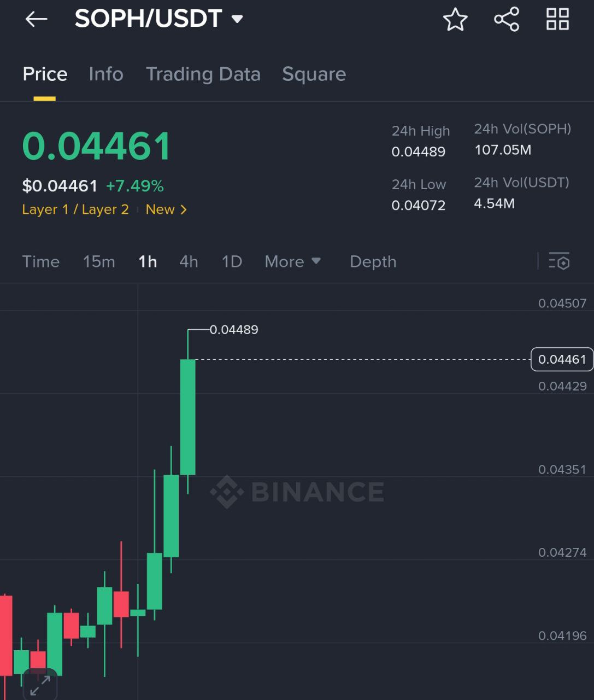594x700 pixels.
Task: Tap the 0.04507 price axis label
Action: tap(562, 303)
